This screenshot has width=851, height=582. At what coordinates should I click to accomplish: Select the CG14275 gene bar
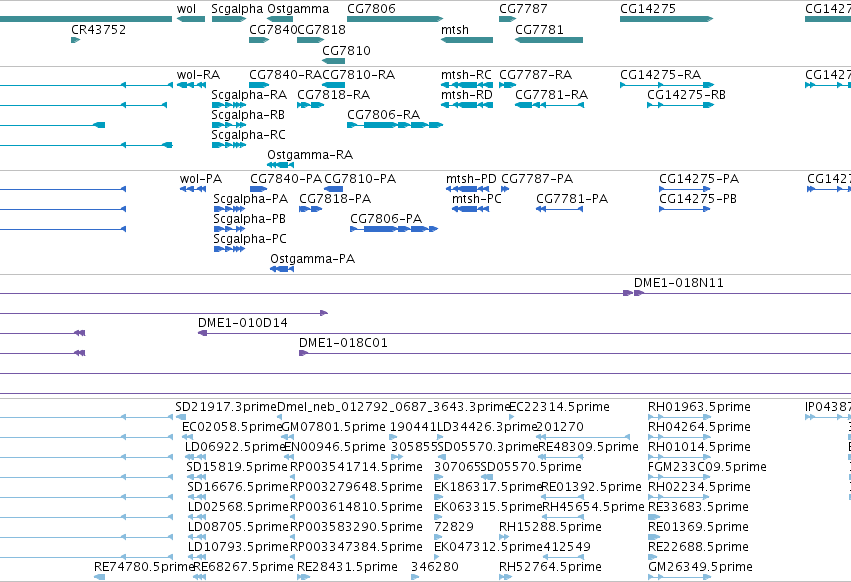pyautogui.click(x=666, y=19)
